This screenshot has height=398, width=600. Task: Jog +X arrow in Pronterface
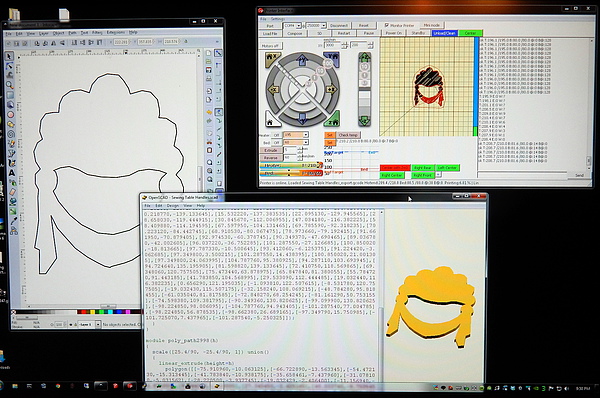pyautogui.click(x=331, y=90)
